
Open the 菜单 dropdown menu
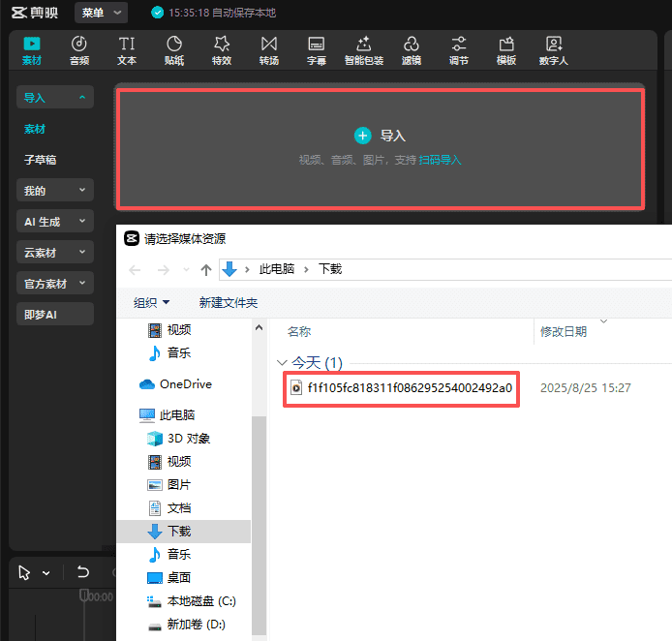click(x=101, y=13)
